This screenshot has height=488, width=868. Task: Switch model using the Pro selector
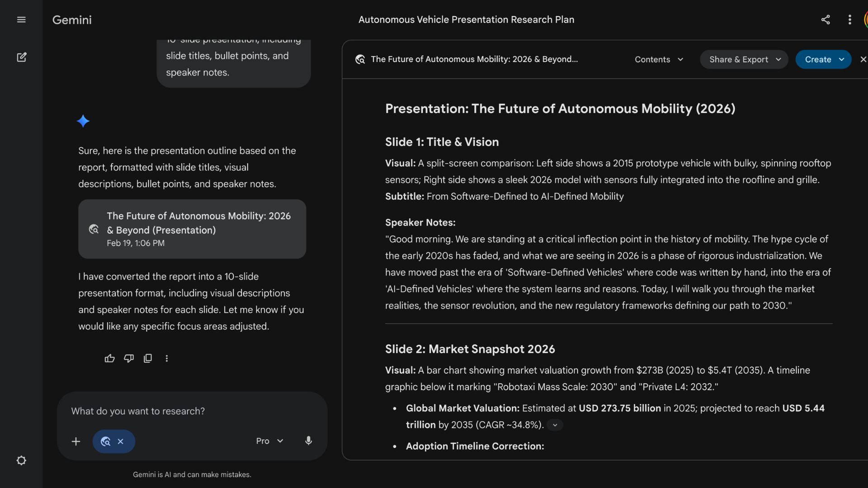269,441
